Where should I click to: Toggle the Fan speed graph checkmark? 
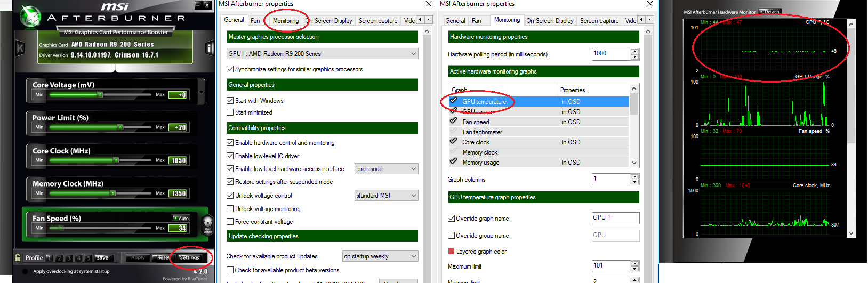point(454,121)
